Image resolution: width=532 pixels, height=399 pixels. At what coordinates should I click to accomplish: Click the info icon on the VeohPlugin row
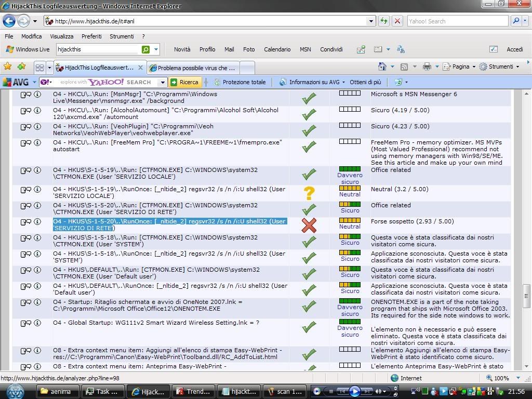pyautogui.click(x=37, y=127)
